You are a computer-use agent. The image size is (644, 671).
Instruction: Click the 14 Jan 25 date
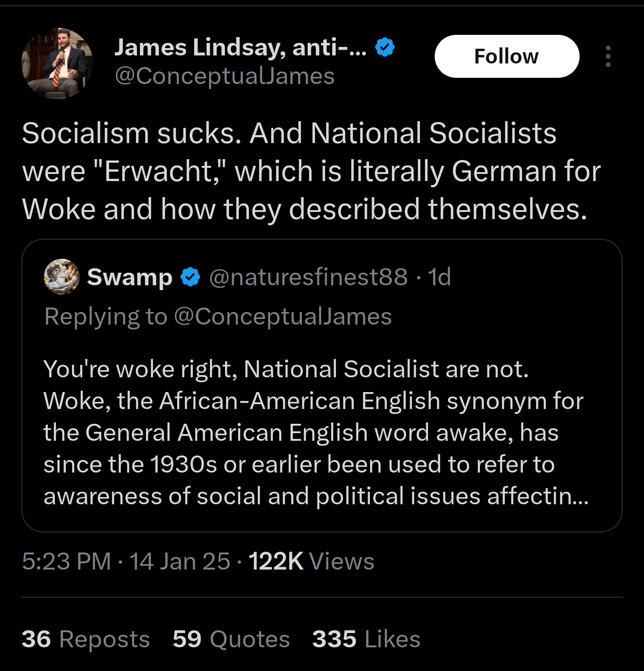[x=180, y=561]
